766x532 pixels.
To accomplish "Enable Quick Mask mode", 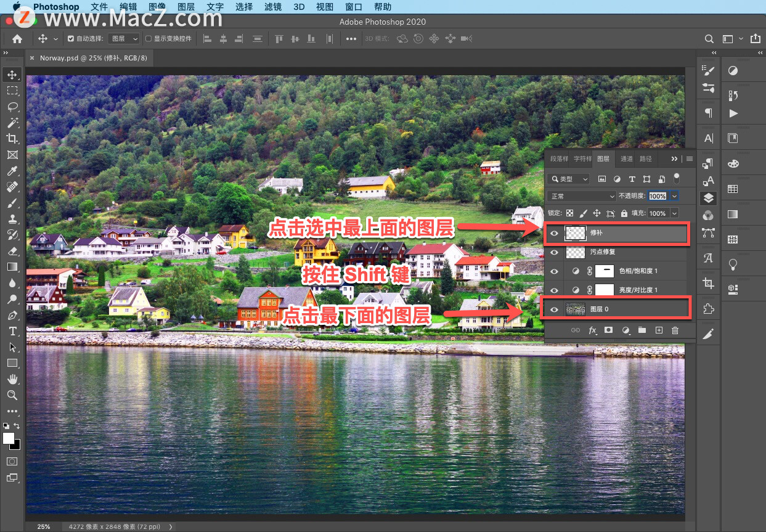I will (x=12, y=461).
